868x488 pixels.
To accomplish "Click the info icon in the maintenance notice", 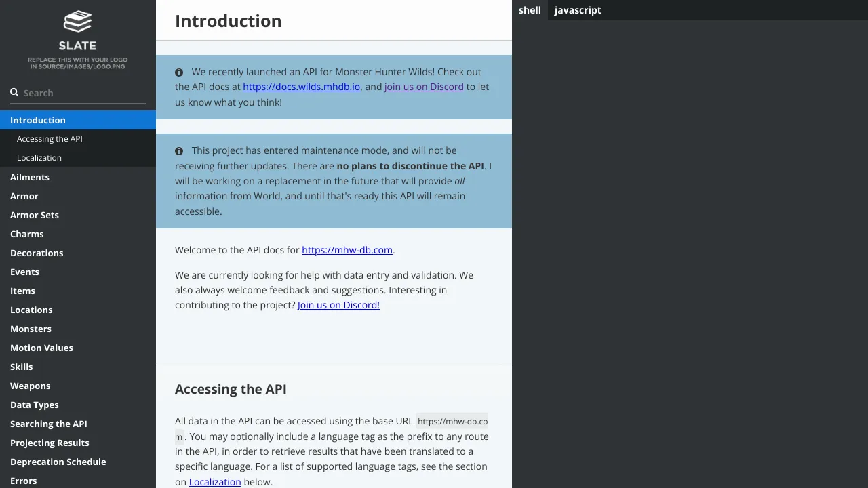I will 179,150.
